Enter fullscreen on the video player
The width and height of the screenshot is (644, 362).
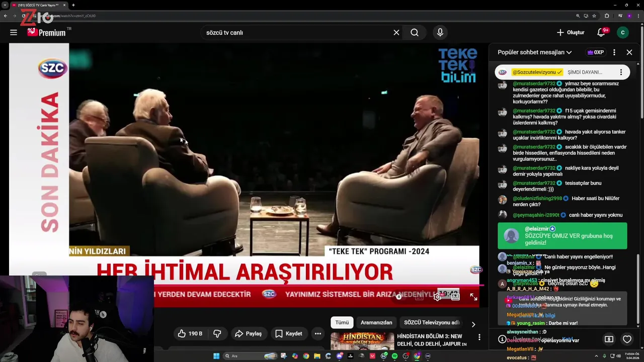coord(473,297)
